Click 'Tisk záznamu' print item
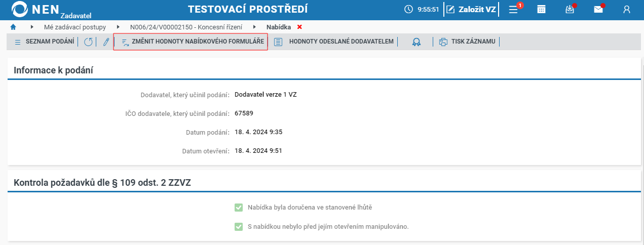 click(467, 42)
